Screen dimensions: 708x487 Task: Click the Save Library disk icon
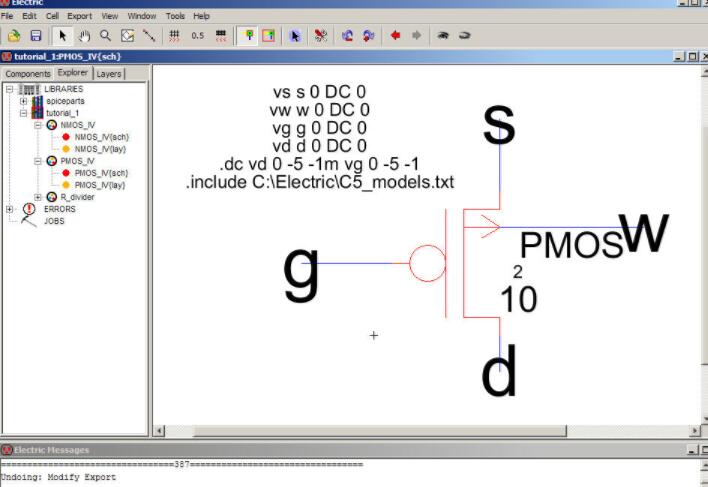coord(35,35)
